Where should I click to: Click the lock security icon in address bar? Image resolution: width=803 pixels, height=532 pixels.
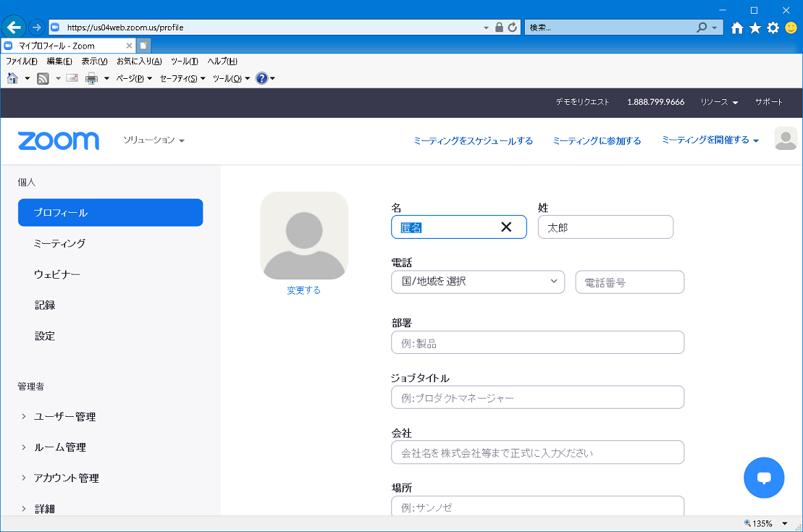pyautogui.click(x=500, y=27)
